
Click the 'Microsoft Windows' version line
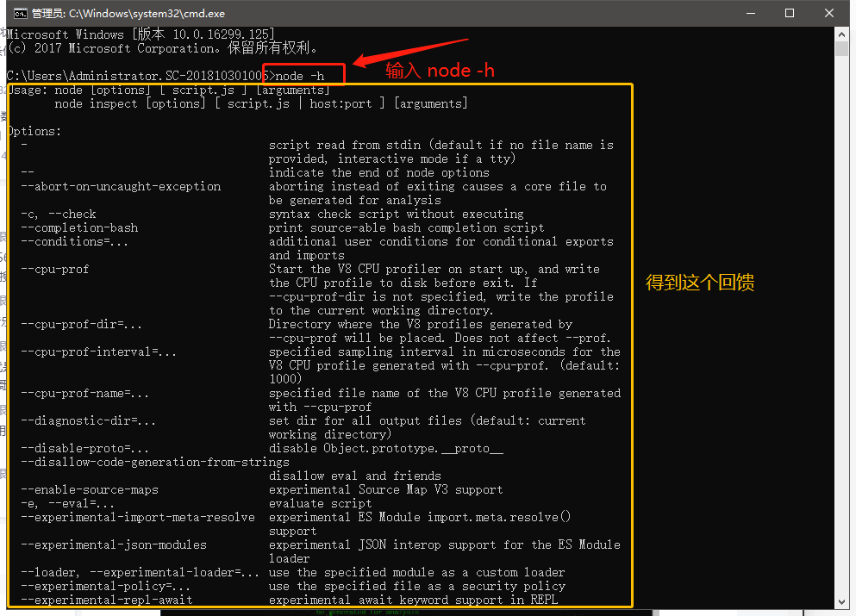(x=141, y=34)
